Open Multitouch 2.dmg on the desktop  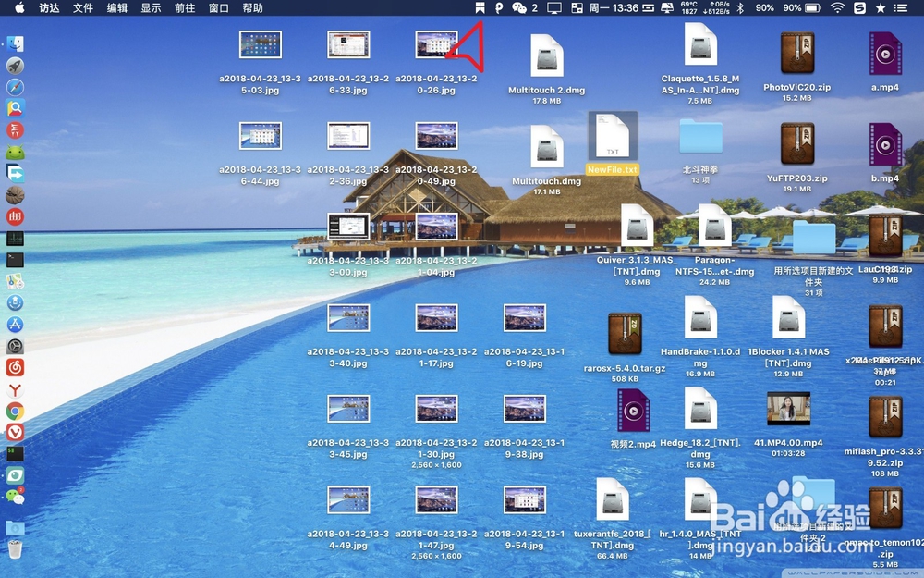[x=547, y=55]
